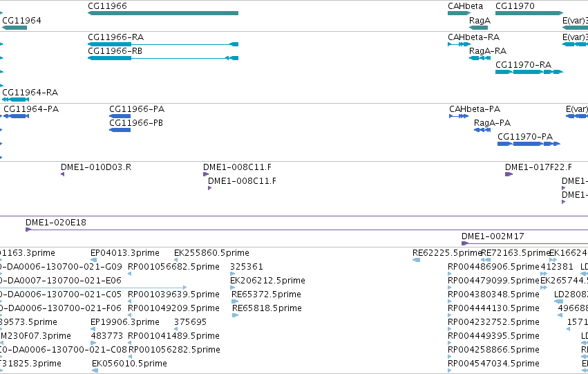Click the CG11964-PA protein feature

pos(16,116)
